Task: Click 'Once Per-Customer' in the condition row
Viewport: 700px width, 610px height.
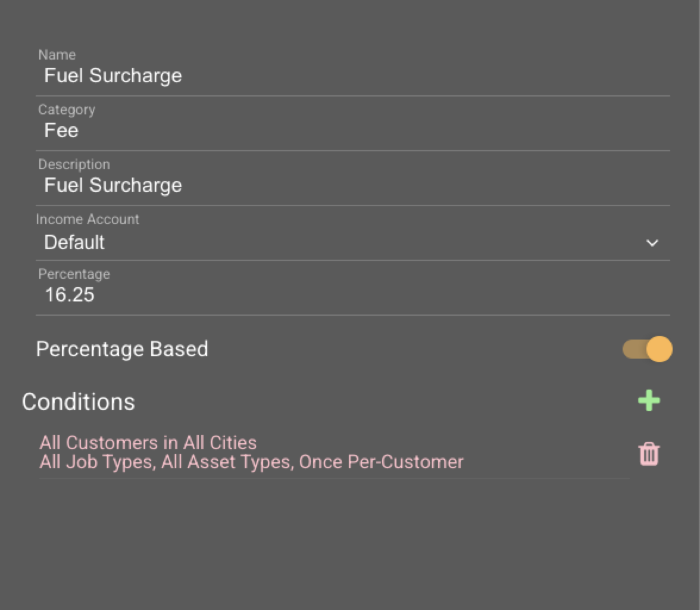Action: point(381,462)
